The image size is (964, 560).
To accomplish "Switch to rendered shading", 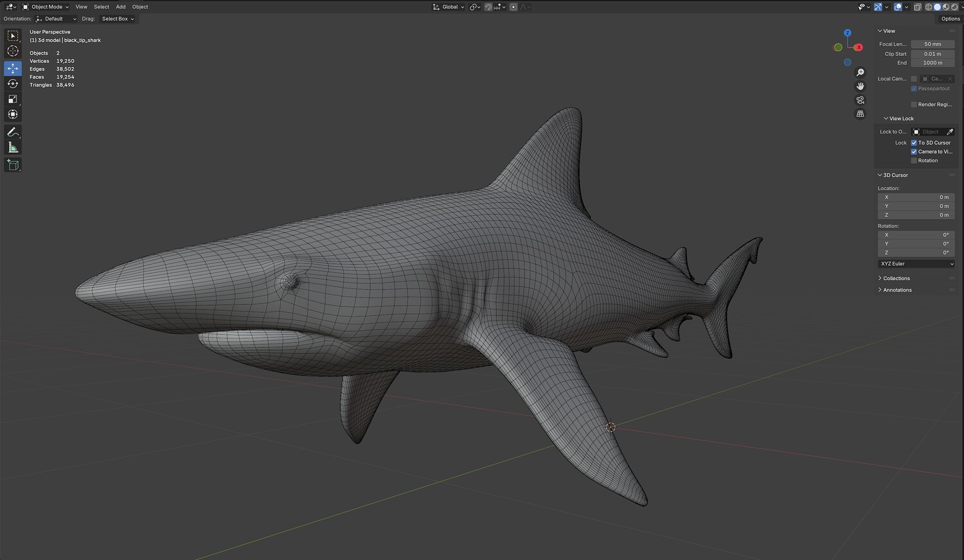I will [954, 7].
